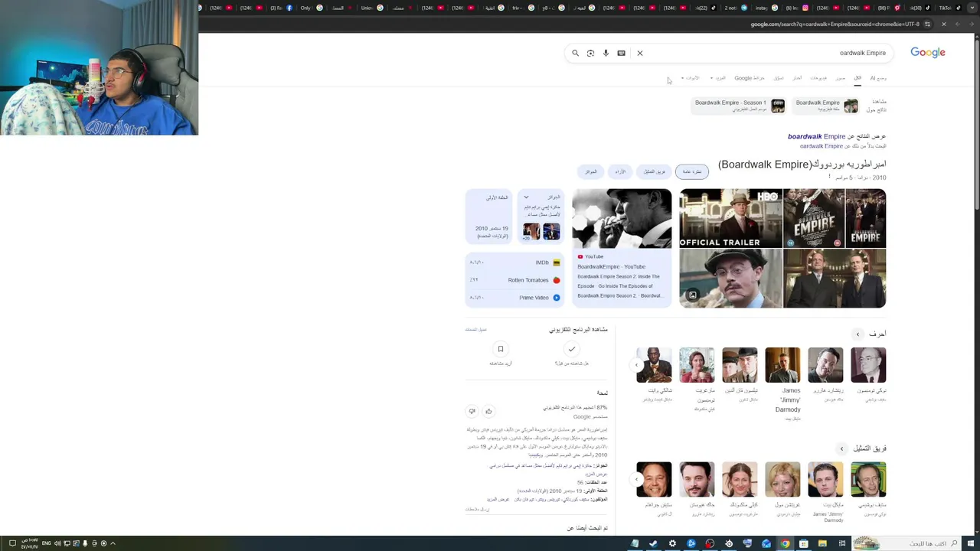Open the BoardwalkEmpire - YouTube video card
The height and width of the screenshot is (551, 980).
pyautogui.click(x=622, y=248)
